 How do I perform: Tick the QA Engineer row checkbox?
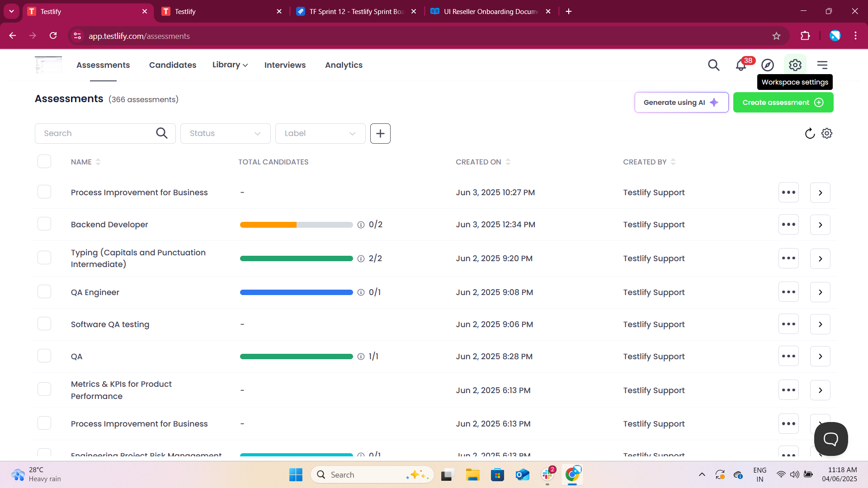pyautogui.click(x=44, y=292)
